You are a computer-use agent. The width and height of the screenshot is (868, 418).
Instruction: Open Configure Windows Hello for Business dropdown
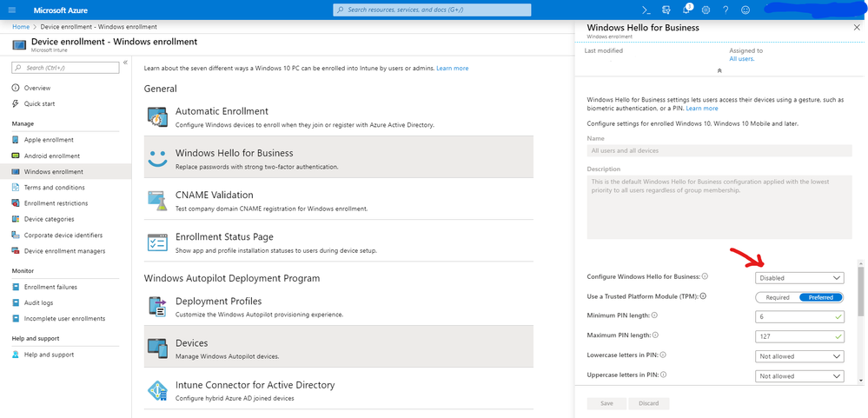tap(799, 278)
